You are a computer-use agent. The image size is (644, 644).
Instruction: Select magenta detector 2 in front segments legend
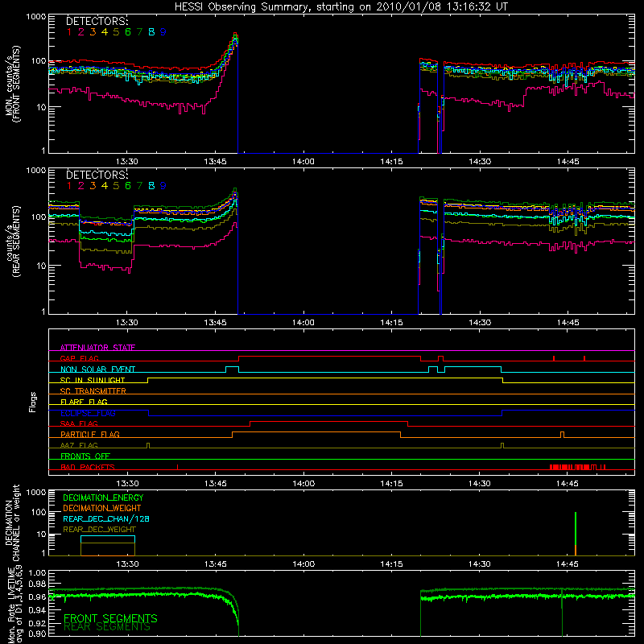pyautogui.click(x=81, y=32)
